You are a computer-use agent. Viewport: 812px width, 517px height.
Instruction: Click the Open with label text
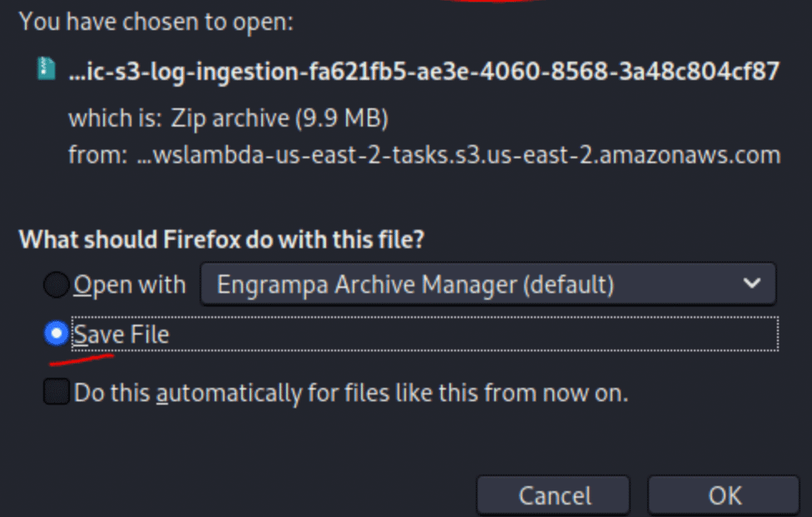130,285
